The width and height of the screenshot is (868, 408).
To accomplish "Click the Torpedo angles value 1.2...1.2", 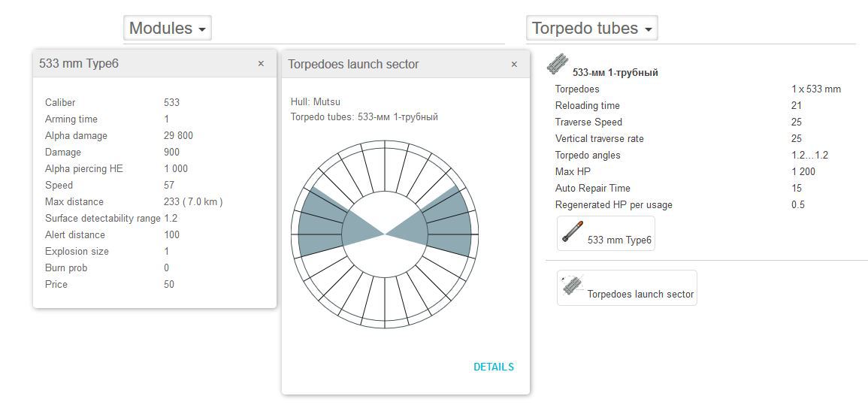I will [x=809, y=155].
